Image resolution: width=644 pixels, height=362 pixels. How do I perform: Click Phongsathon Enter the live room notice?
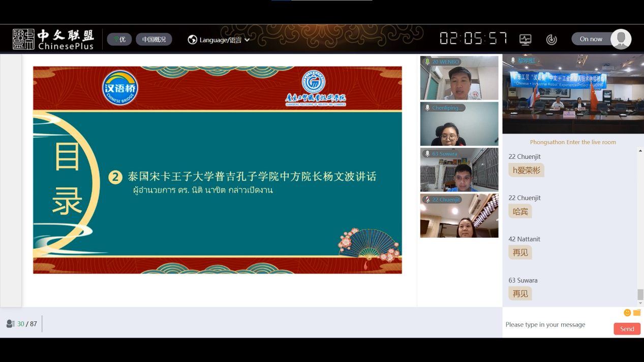point(573,142)
